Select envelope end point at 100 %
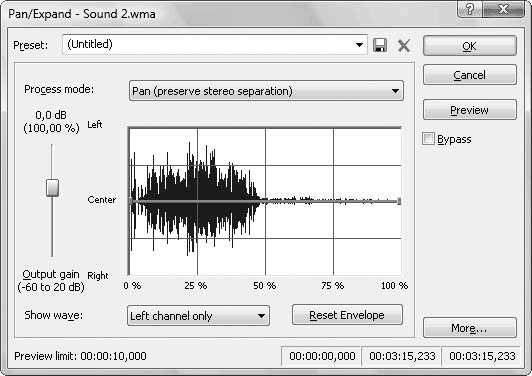This screenshot has height=376, width=532. [399, 201]
